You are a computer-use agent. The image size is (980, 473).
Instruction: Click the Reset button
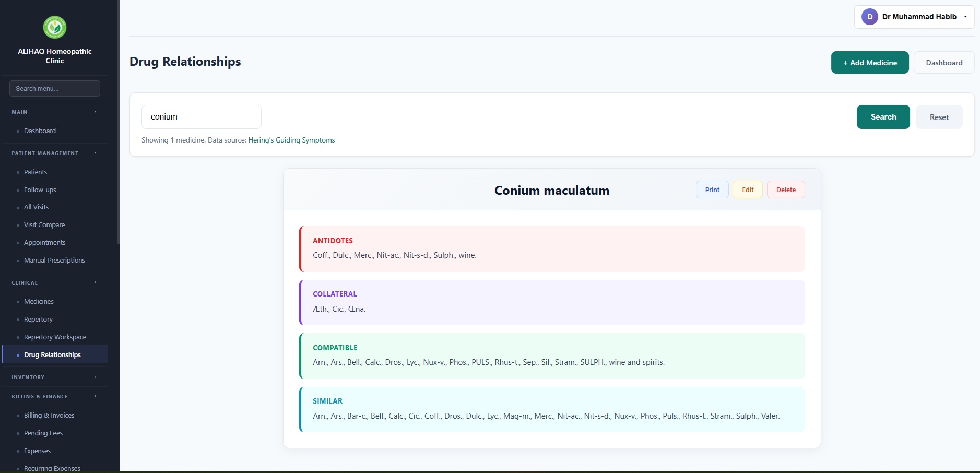pyautogui.click(x=939, y=117)
